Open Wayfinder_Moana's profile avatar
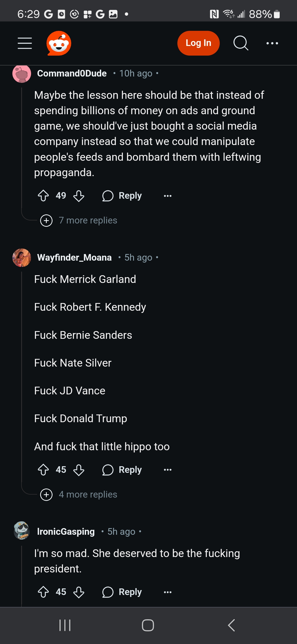Image resolution: width=297 pixels, height=644 pixels. [22, 258]
